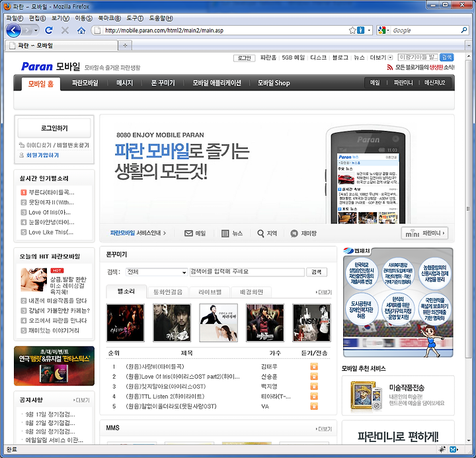This screenshot has width=476, height=458.
Task: Click the Stop loading X icon
Action: tap(65, 30)
